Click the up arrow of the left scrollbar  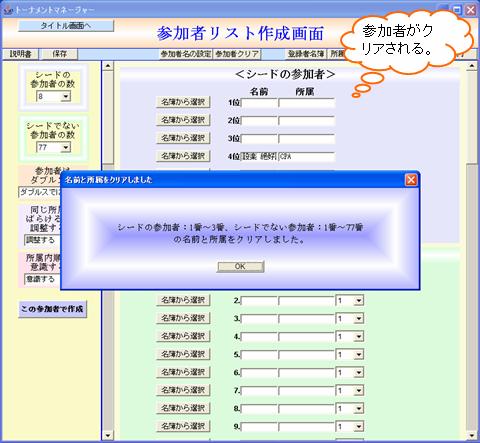(107, 66)
